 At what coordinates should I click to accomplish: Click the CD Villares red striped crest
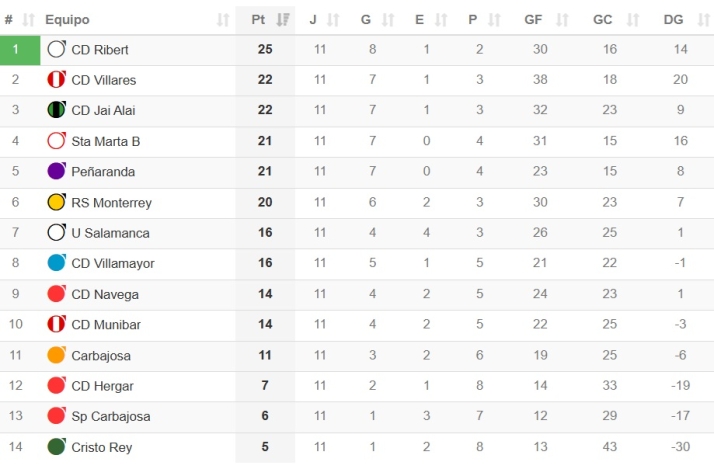57,80
